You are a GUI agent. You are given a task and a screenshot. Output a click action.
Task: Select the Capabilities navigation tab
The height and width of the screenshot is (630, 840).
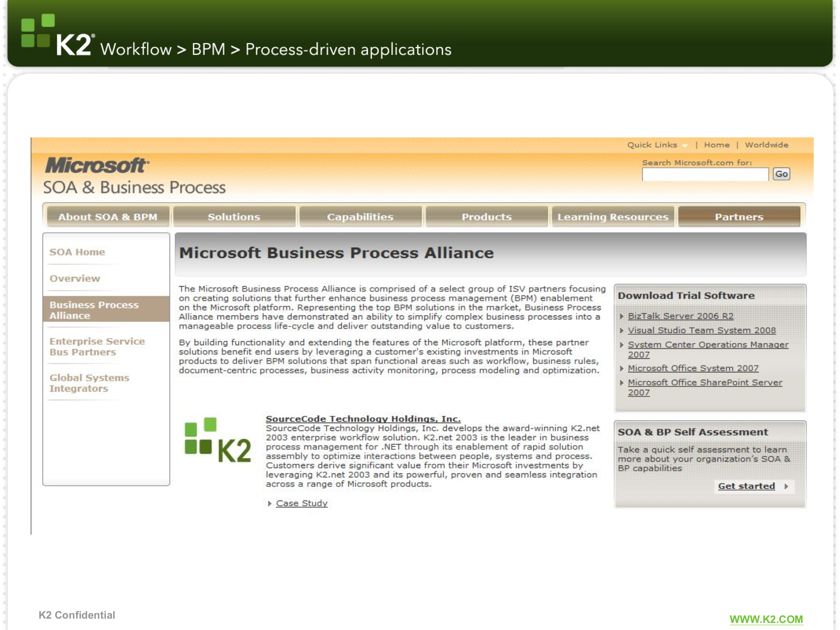click(360, 217)
